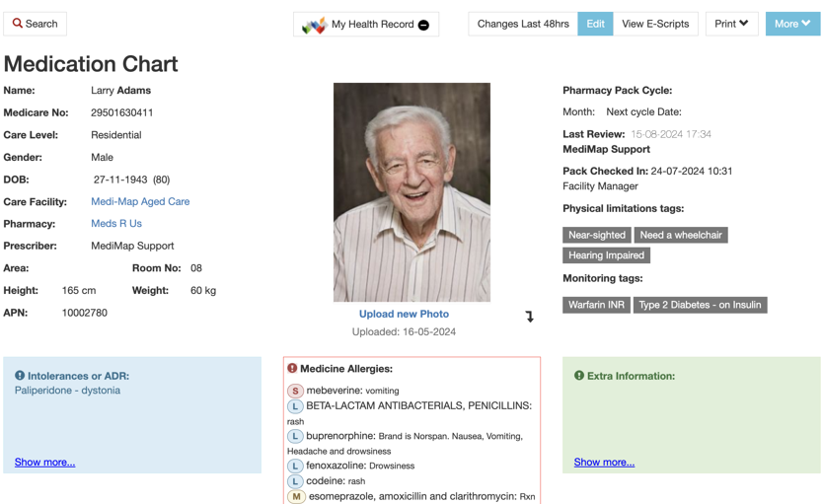Click the My Health Record logo icon
823x504 pixels.
tap(314, 25)
